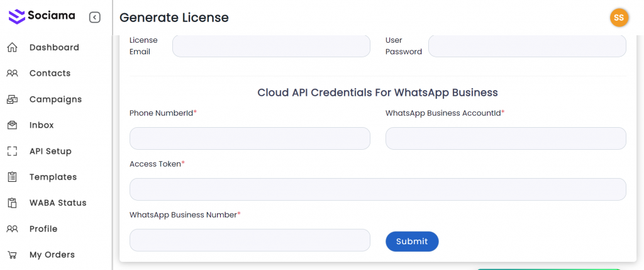Click the My Orders cart icon
The width and height of the screenshot is (644, 270).
click(x=12, y=255)
